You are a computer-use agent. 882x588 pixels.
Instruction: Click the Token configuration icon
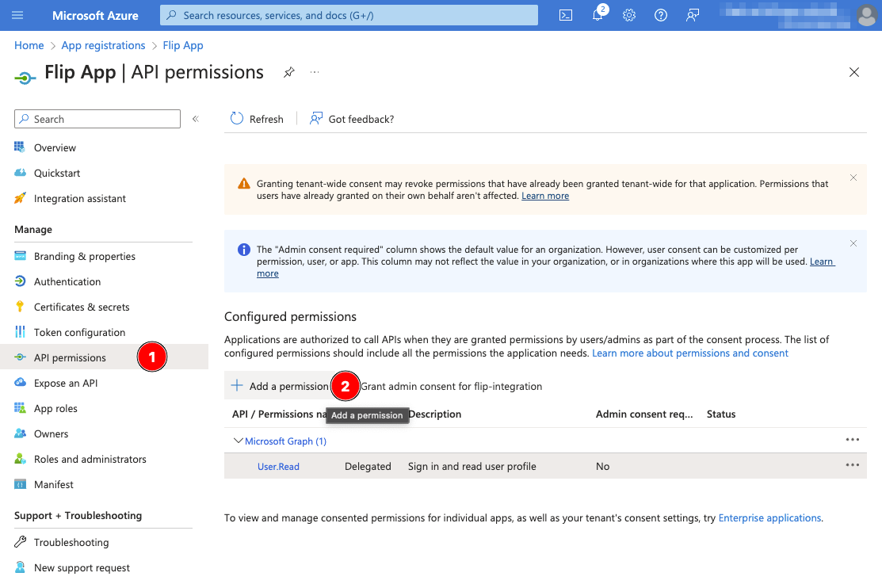coord(20,332)
